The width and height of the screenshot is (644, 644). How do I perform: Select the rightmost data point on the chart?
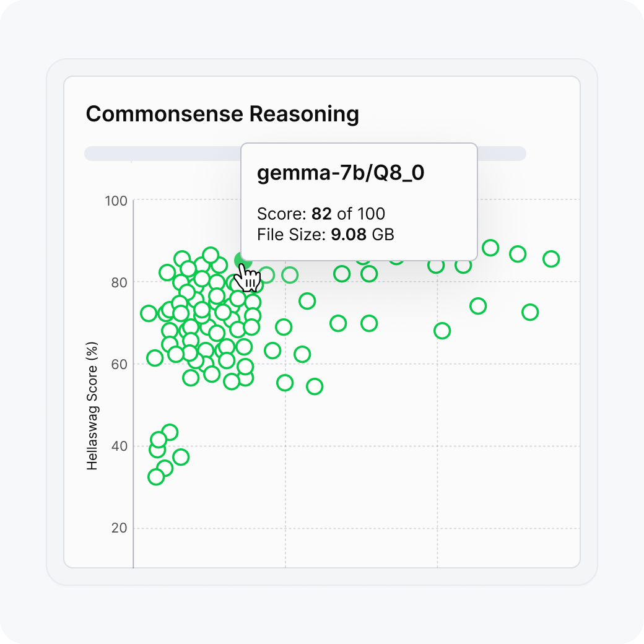click(550, 259)
